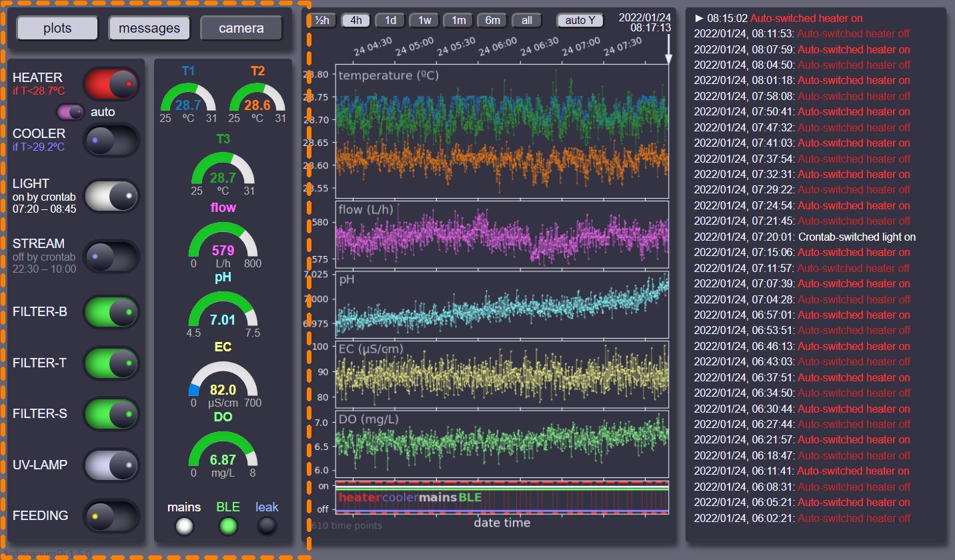Turn on the COOLER switch

111,140
